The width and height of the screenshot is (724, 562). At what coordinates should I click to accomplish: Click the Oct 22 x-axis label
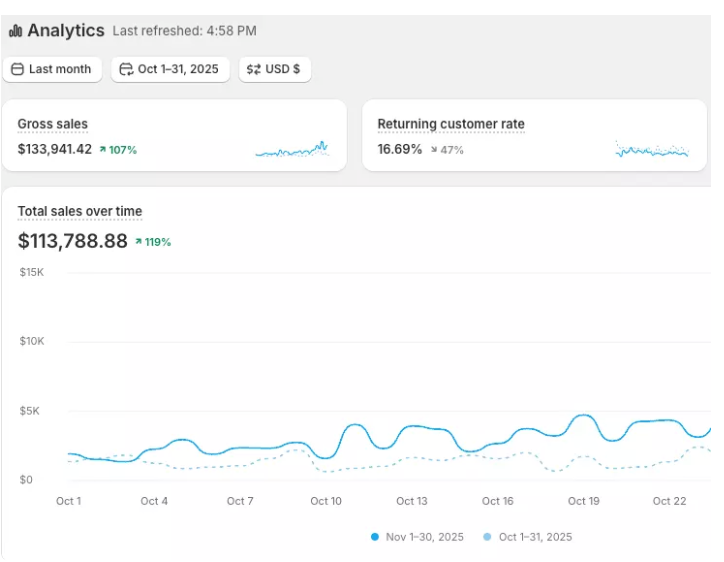click(x=670, y=501)
